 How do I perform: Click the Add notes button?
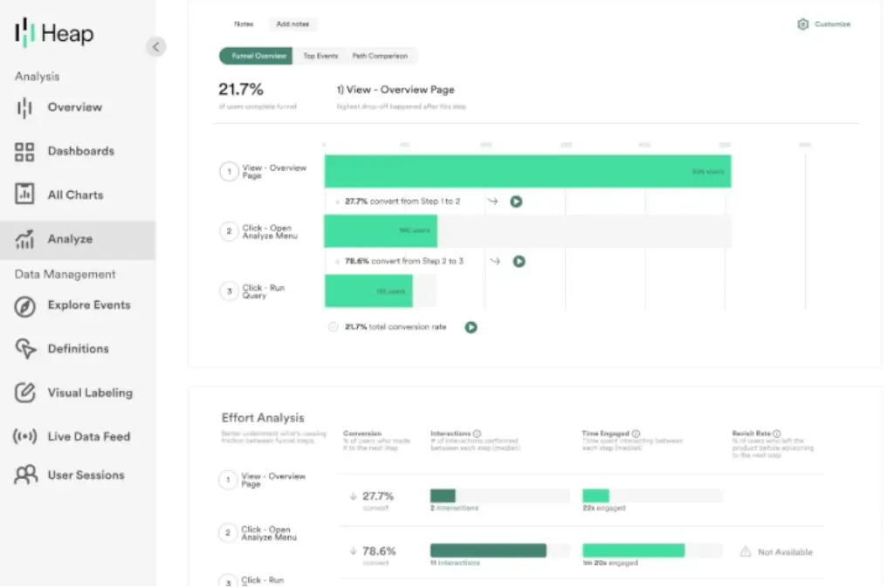click(x=292, y=24)
